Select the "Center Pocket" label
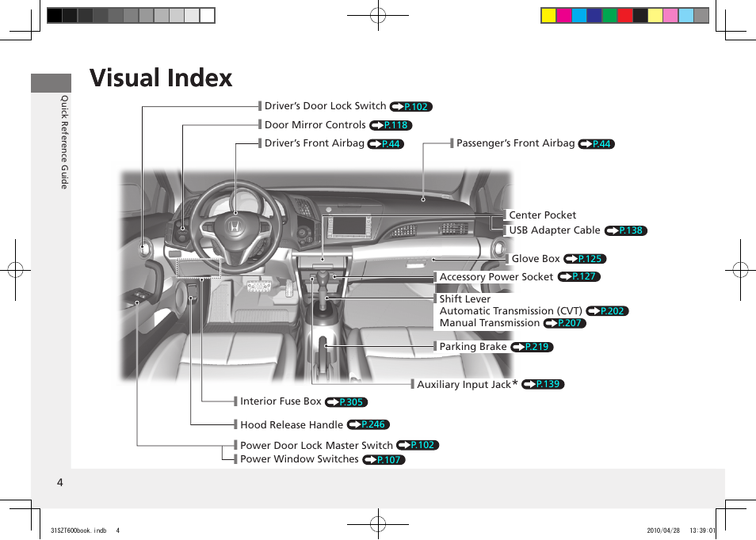 click(x=542, y=215)
